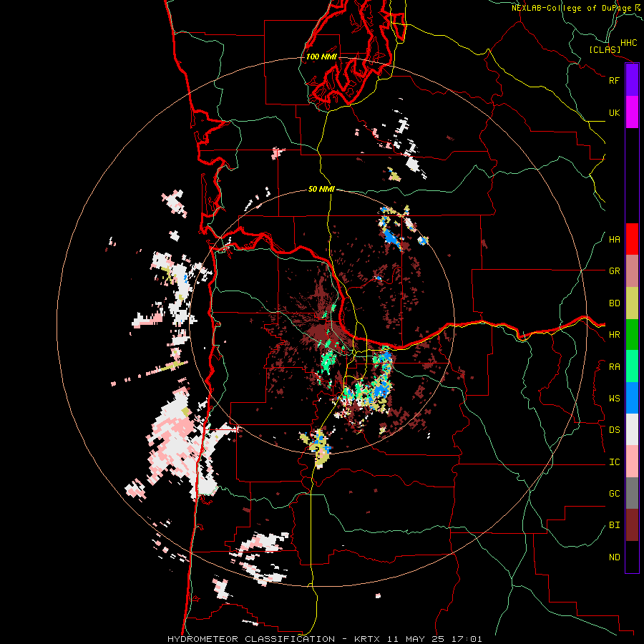Click the 50 NMI range ring label

click(321, 189)
